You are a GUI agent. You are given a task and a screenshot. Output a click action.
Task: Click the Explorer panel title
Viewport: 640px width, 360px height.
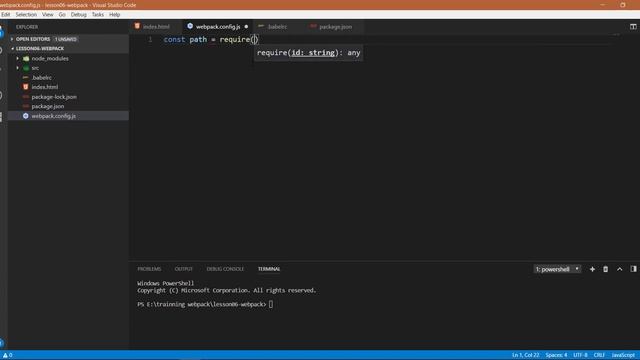(x=27, y=27)
